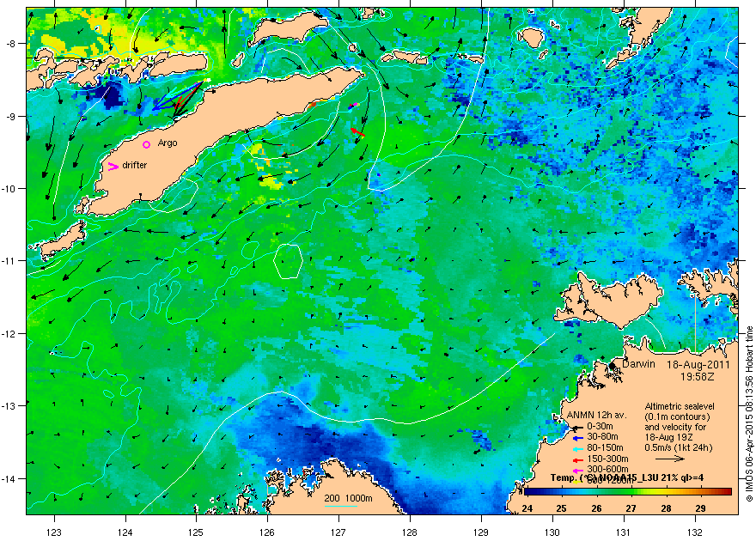Click the cyan 80-150m legend arrow
The width and height of the screenshot is (756, 541).
[578, 448]
